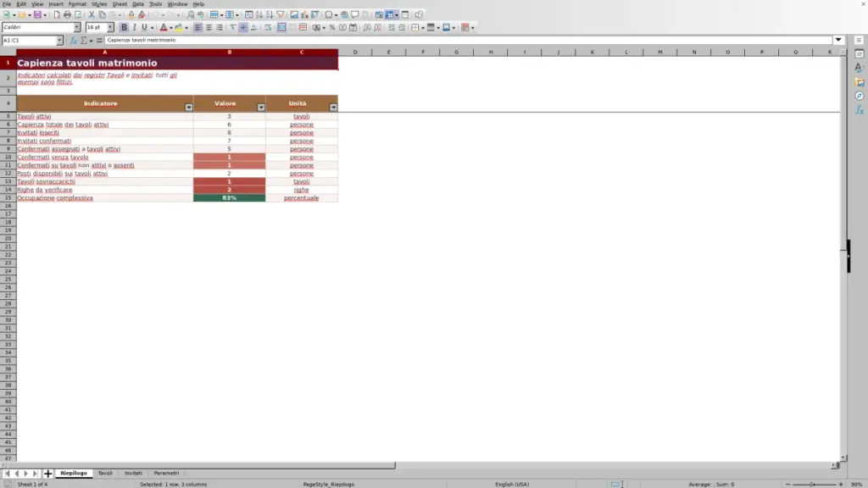Toggle Bold formatting
The image size is (868, 488).
tap(124, 28)
